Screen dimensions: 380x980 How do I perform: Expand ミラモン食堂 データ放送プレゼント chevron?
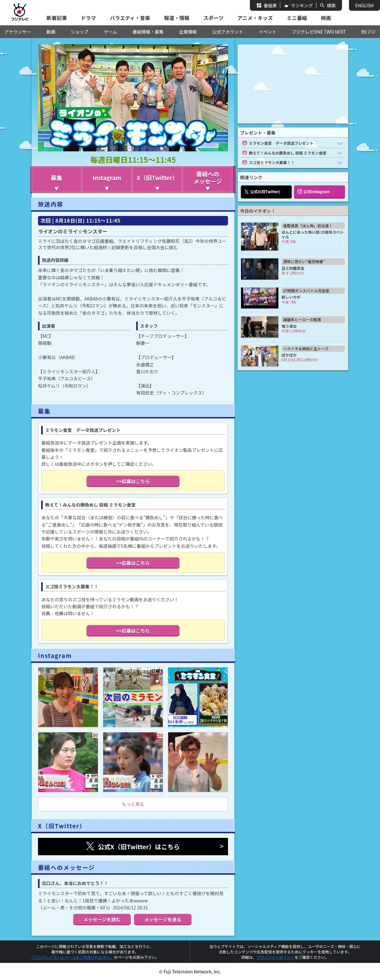(340, 143)
